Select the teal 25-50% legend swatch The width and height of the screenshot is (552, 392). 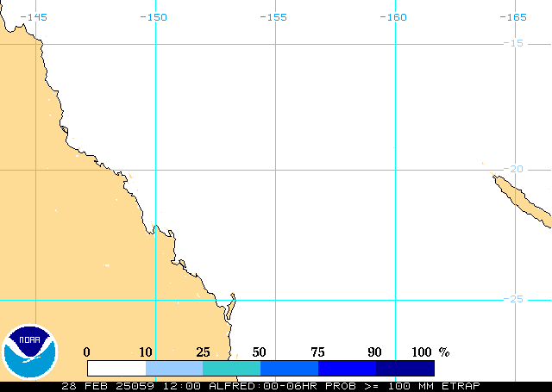[232, 369]
